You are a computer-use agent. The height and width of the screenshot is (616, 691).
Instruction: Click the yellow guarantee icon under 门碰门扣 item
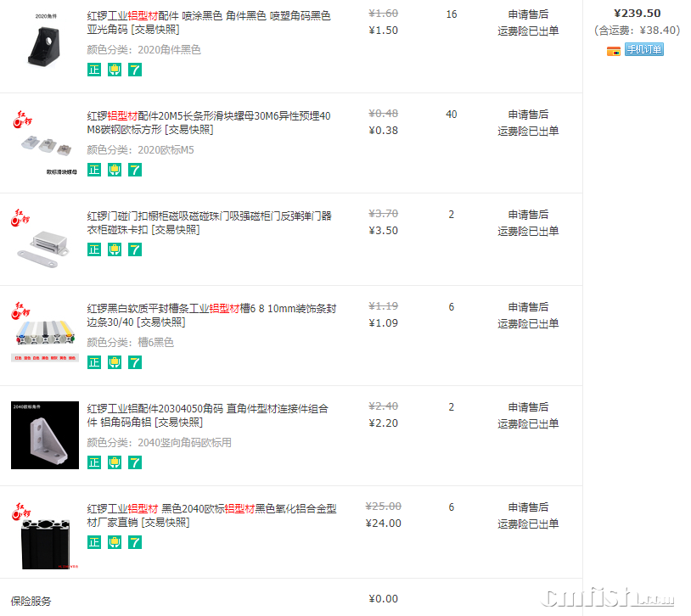[x=115, y=249]
